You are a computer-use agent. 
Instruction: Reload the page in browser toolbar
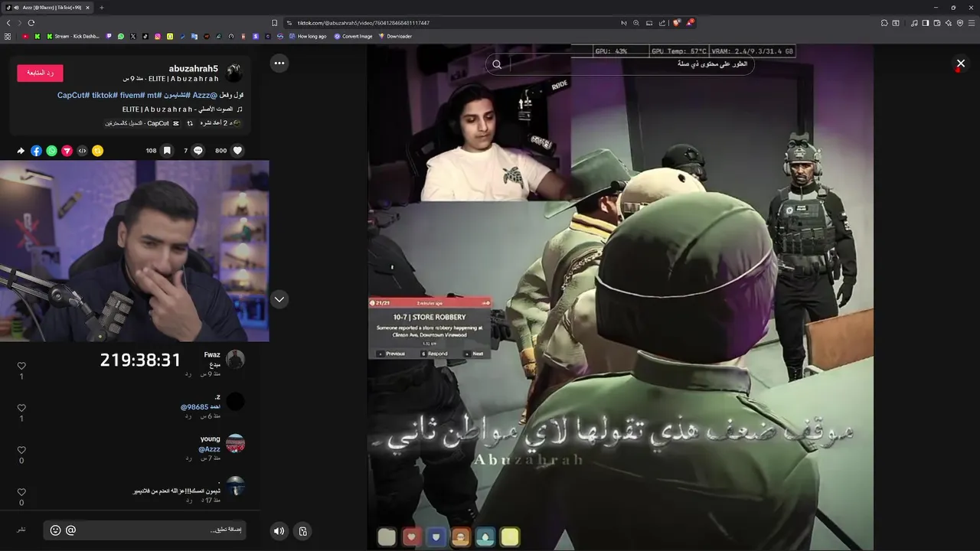(x=31, y=23)
